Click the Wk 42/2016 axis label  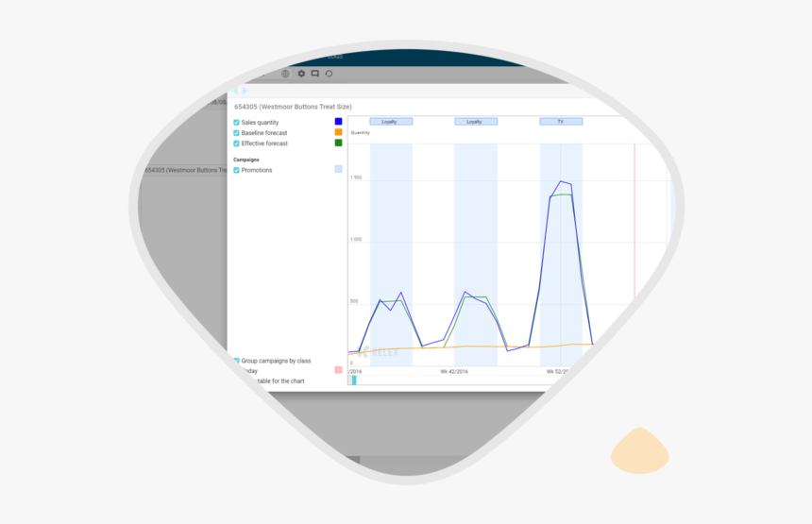click(x=454, y=372)
